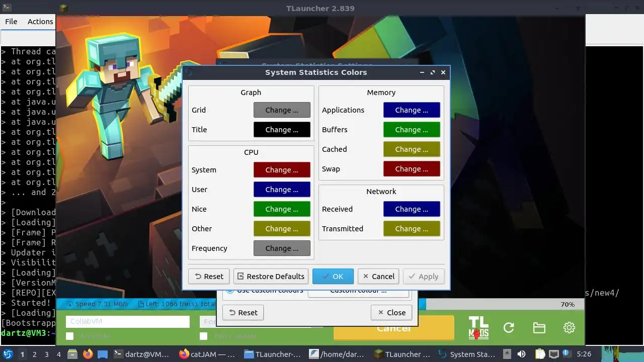Launch the file manager from the taskbar
The width and height of the screenshot is (644, 362).
72,354
